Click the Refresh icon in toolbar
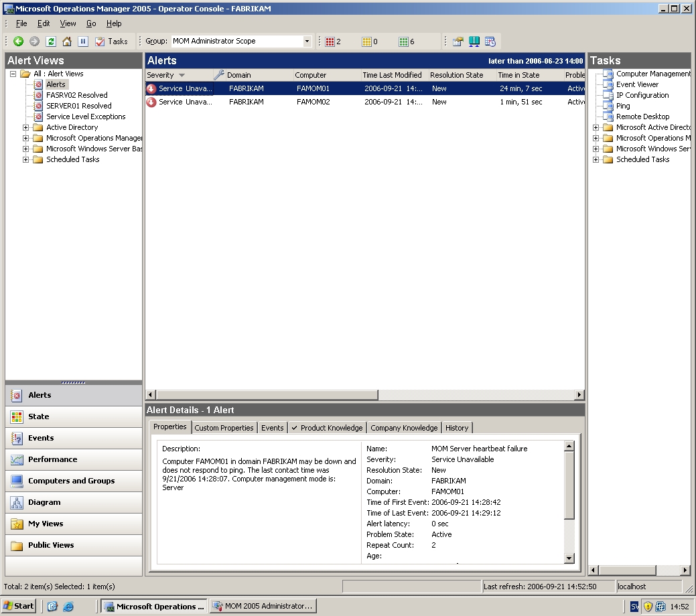 (51, 42)
